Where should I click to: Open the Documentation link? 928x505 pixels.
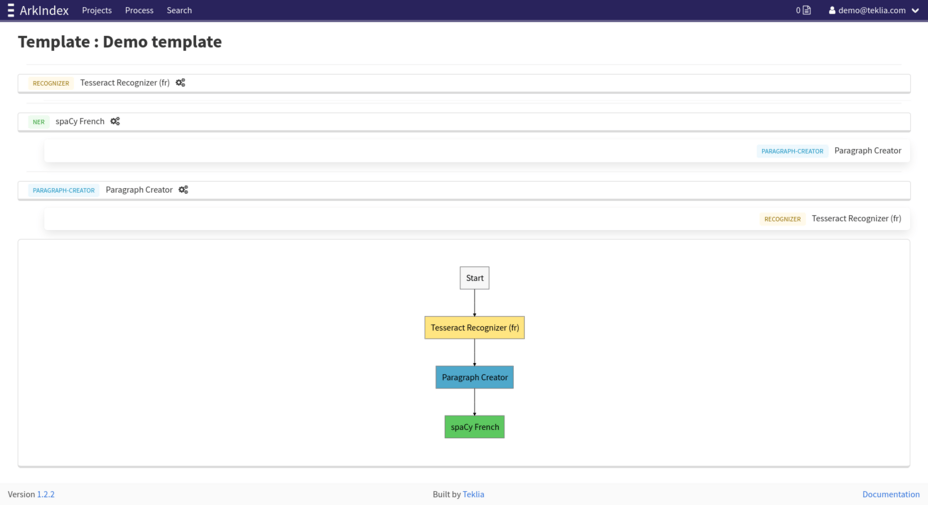(x=890, y=494)
